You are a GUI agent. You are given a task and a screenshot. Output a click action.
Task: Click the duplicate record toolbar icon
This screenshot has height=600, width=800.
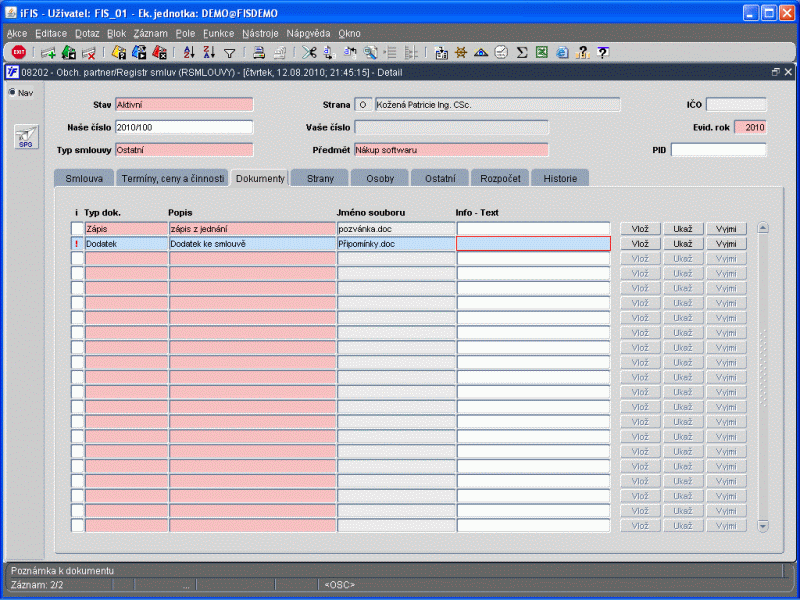pos(68,52)
